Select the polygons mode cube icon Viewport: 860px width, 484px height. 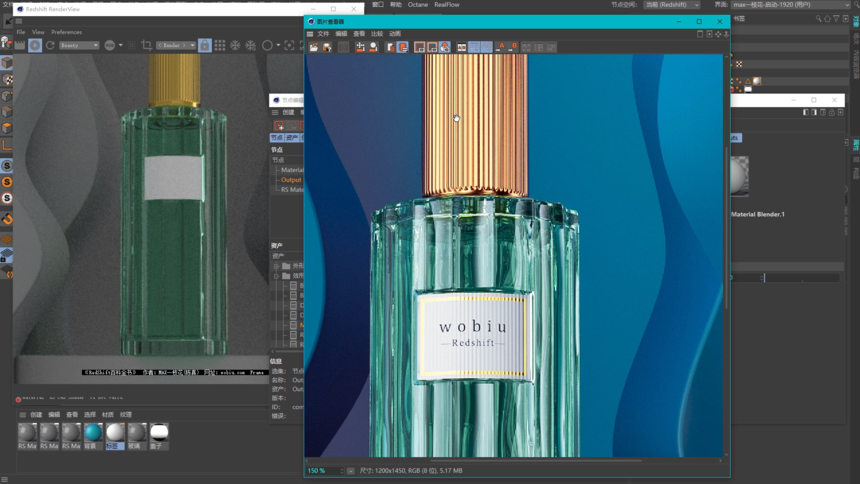[x=7, y=128]
